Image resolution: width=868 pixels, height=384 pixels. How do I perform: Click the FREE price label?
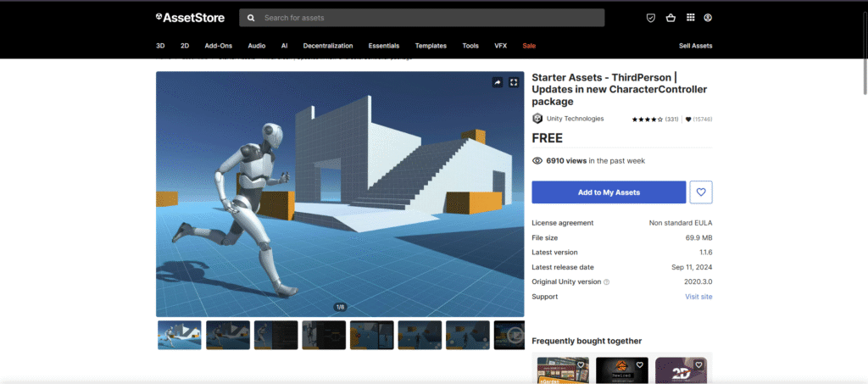[x=548, y=138]
